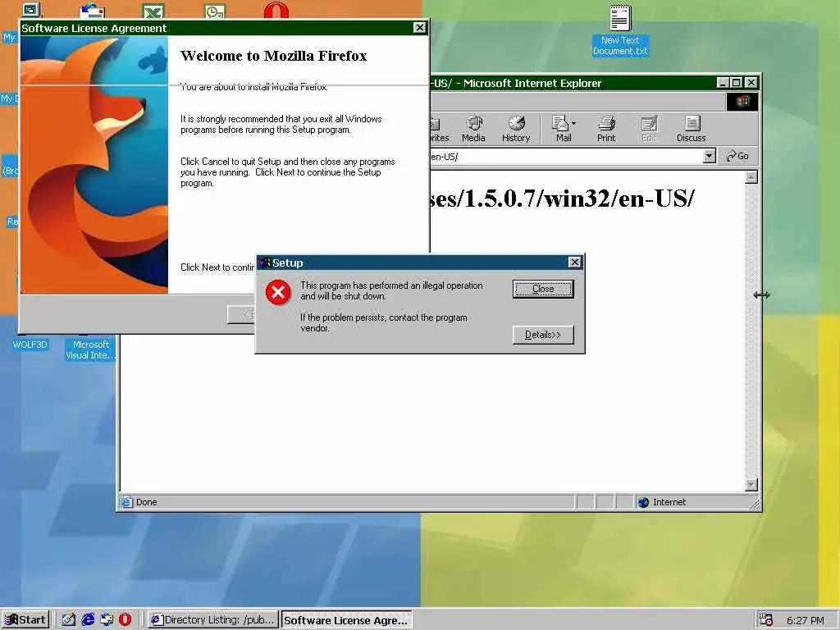Select the Opera desktop icon behind installer
The image size is (840, 630).
point(276,11)
